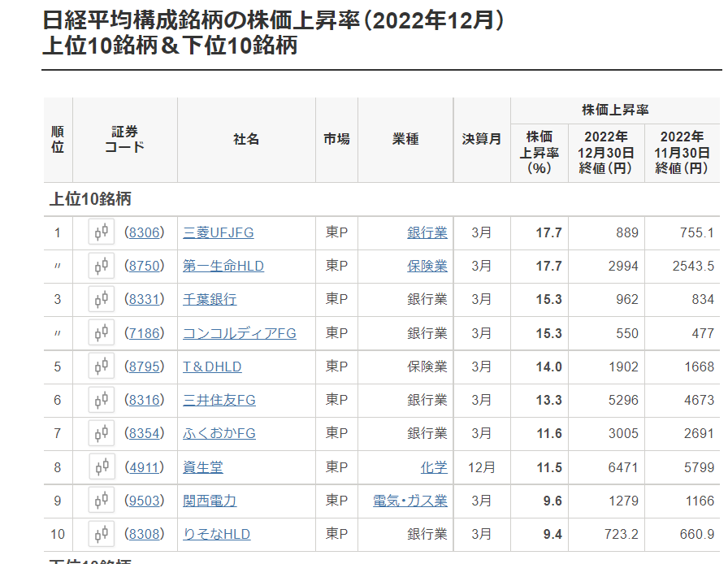The image size is (728, 564).
Task: Open the chart icon for 三菱UFJFG
Action: click(102, 232)
